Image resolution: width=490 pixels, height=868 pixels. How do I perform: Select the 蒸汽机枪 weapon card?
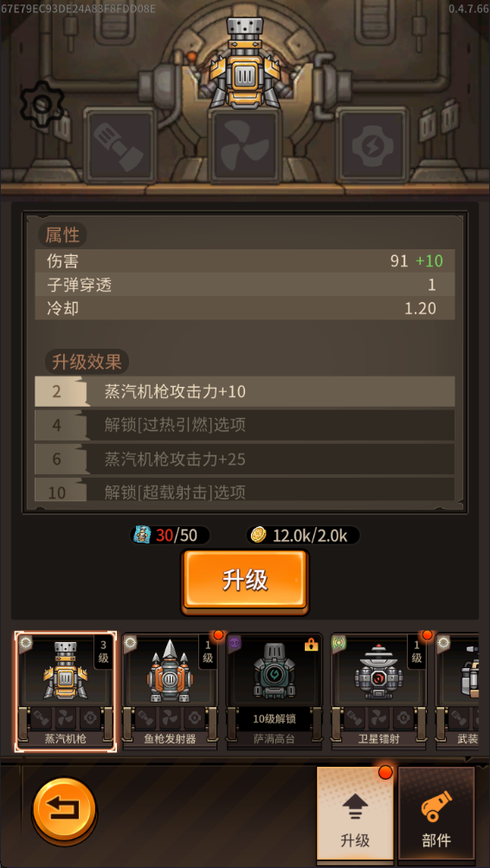pos(65,691)
